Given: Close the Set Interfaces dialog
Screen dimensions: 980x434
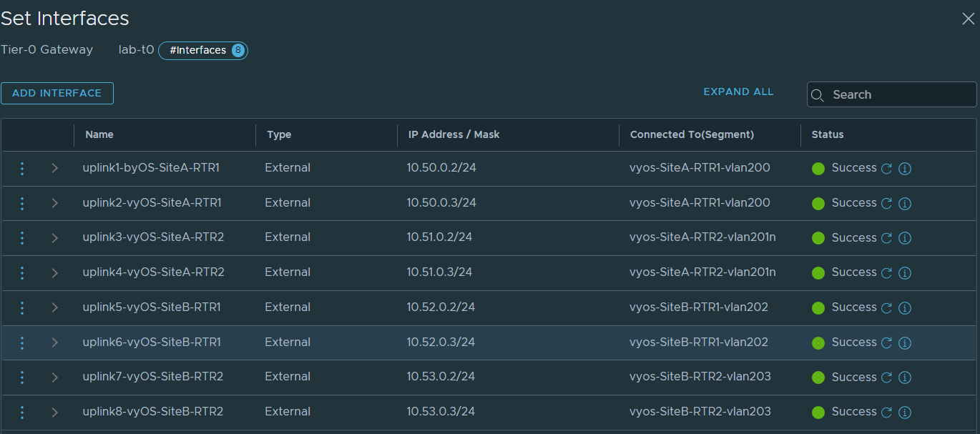Looking at the screenshot, I should point(968,19).
